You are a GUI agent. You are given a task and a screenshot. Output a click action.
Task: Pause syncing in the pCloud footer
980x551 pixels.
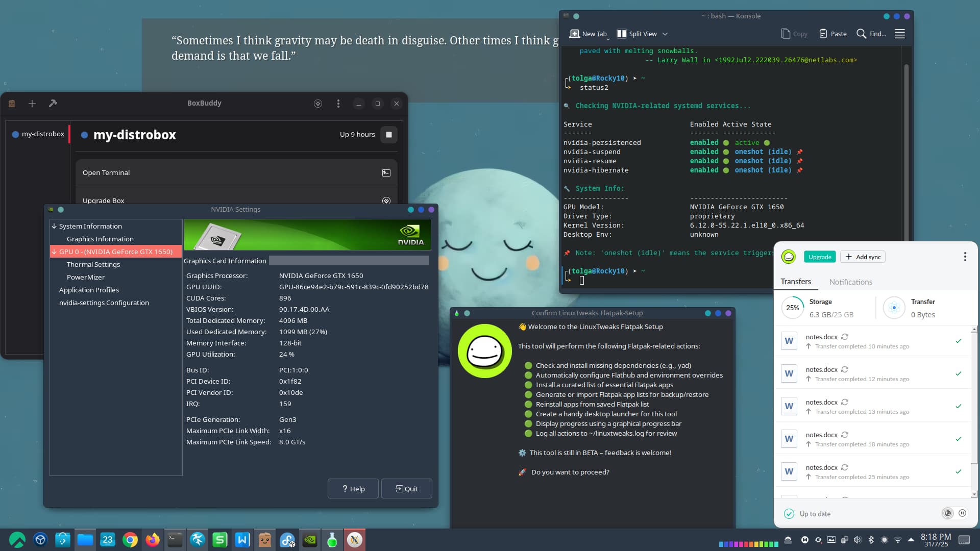point(962,513)
